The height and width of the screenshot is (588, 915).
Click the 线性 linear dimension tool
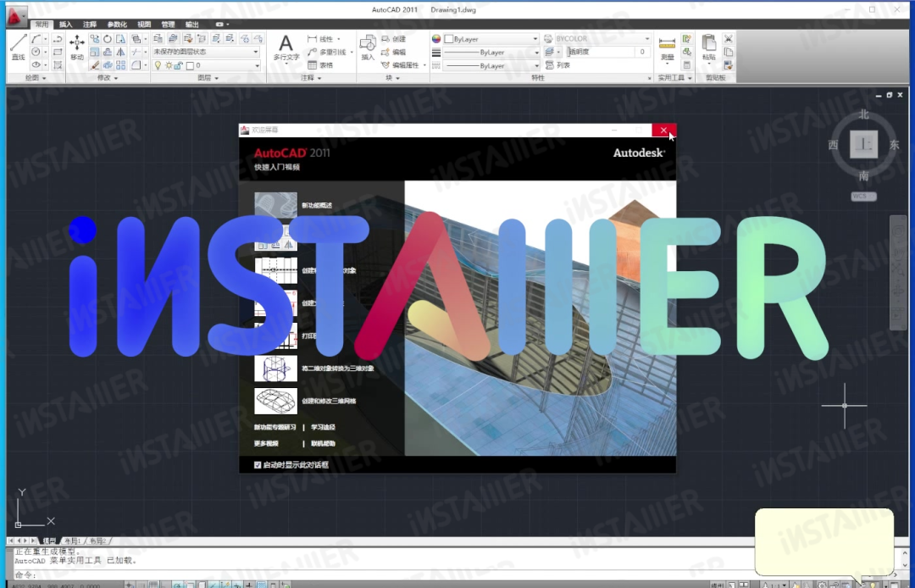tap(320, 39)
